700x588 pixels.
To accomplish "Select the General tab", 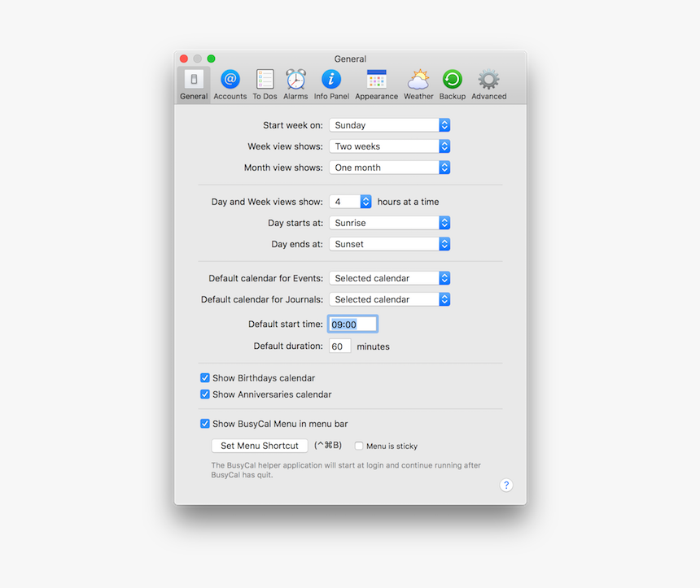I will (193, 81).
